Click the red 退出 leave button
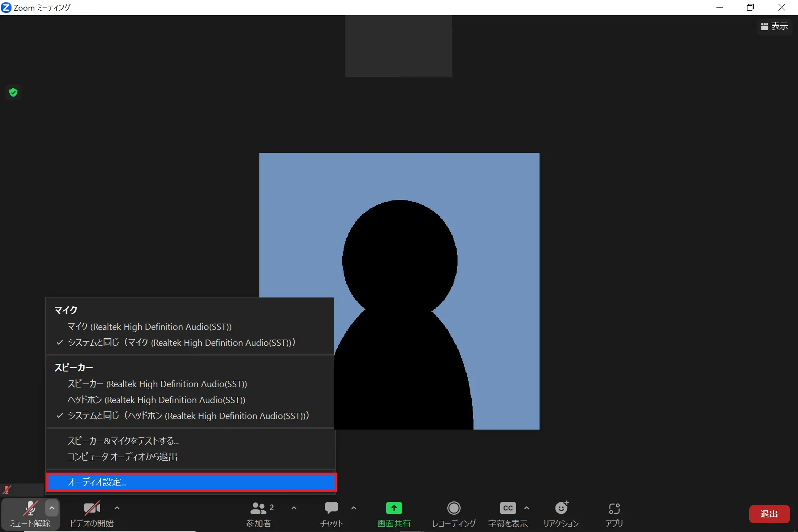This screenshot has width=798, height=532. [769, 514]
